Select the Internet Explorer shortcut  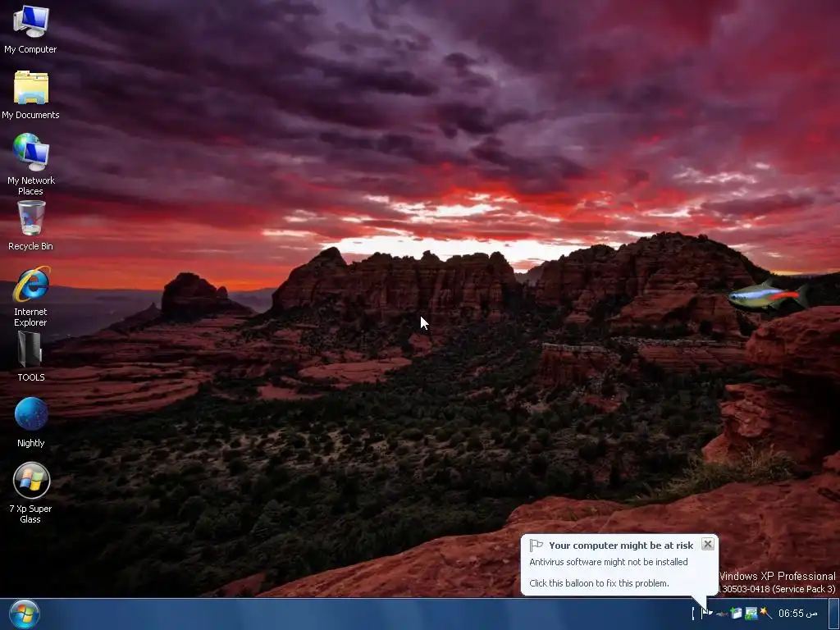[30, 284]
